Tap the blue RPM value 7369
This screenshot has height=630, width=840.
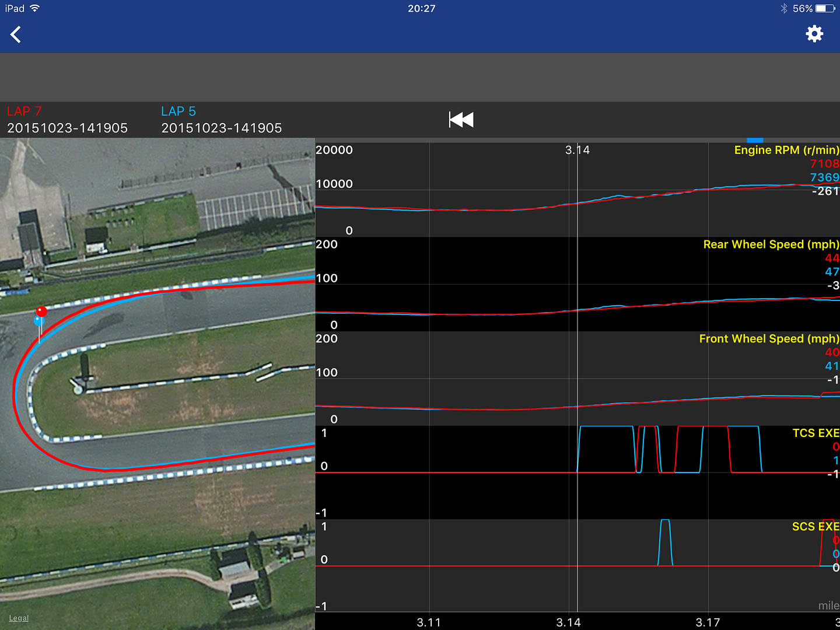coord(824,177)
